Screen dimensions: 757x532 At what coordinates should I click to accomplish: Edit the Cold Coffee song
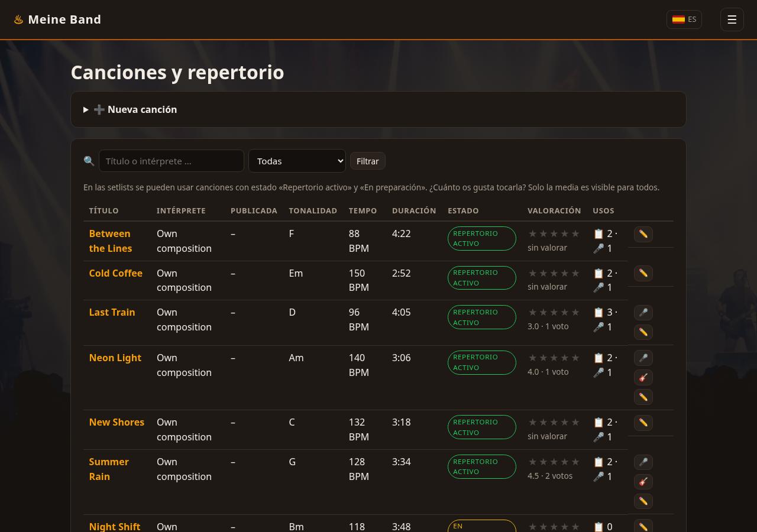click(643, 273)
